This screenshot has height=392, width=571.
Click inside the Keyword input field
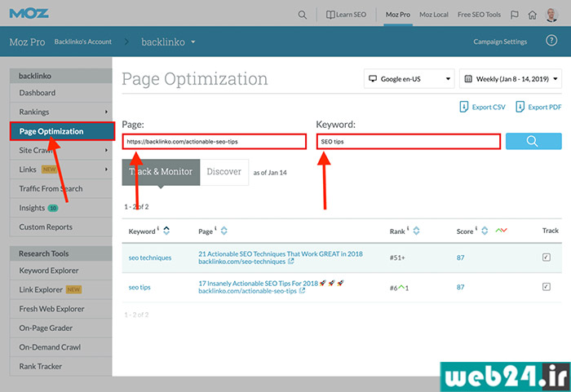pyautogui.click(x=408, y=142)
